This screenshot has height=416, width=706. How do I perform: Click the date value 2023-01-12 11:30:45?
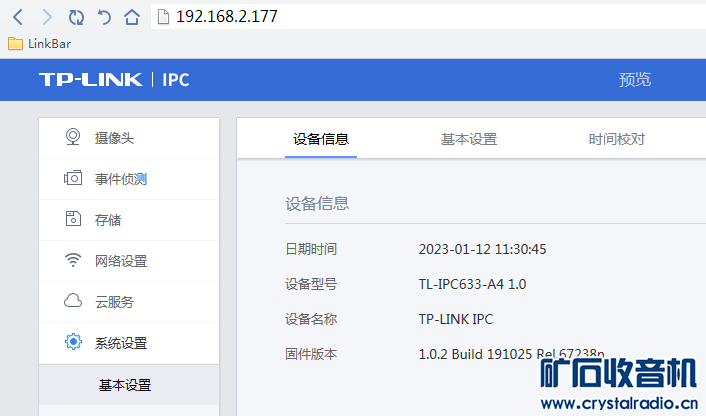click(482, 249)
